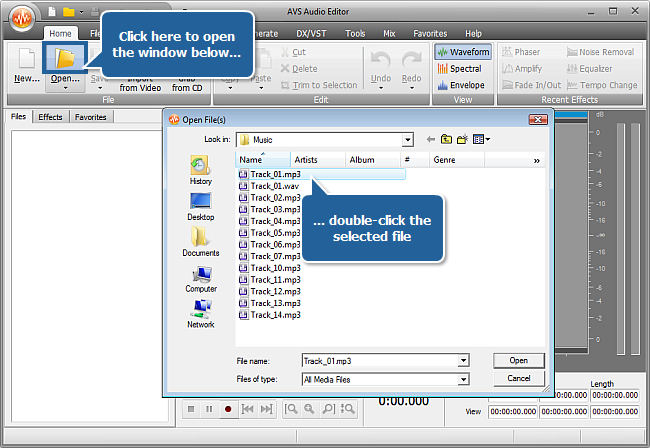Image resolution: width=650 pixels, height=448 pixels.
Task: Switch to Effects panel tab
Action: [x=50, y=117]
